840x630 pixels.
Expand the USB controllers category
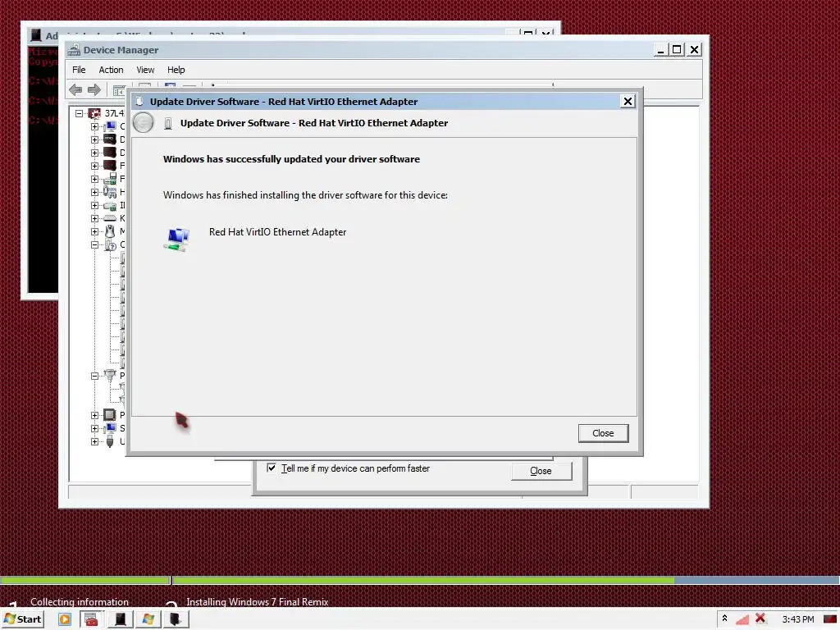[95, 441]
